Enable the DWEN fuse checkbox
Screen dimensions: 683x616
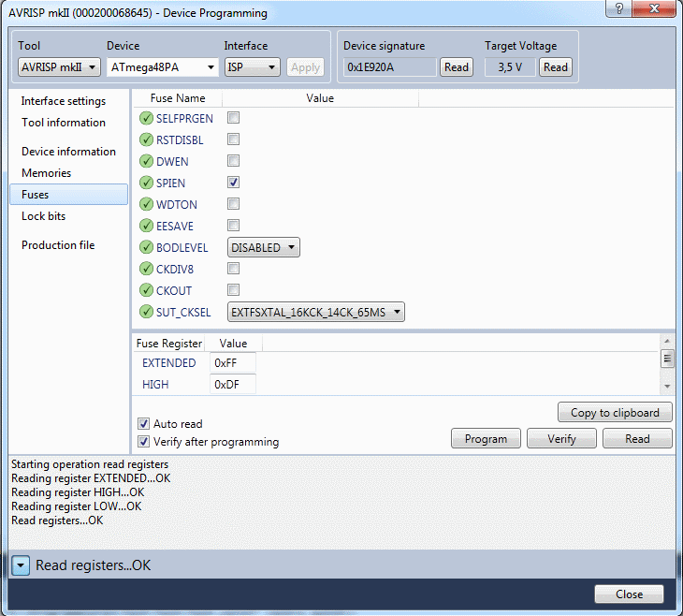pyautogui.click(x=234, y=161)
